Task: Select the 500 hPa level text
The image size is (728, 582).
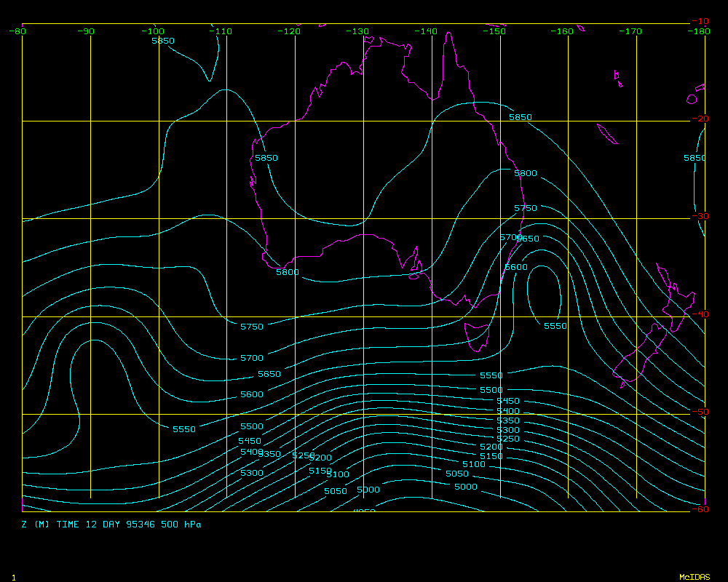Action: point(181,525)
